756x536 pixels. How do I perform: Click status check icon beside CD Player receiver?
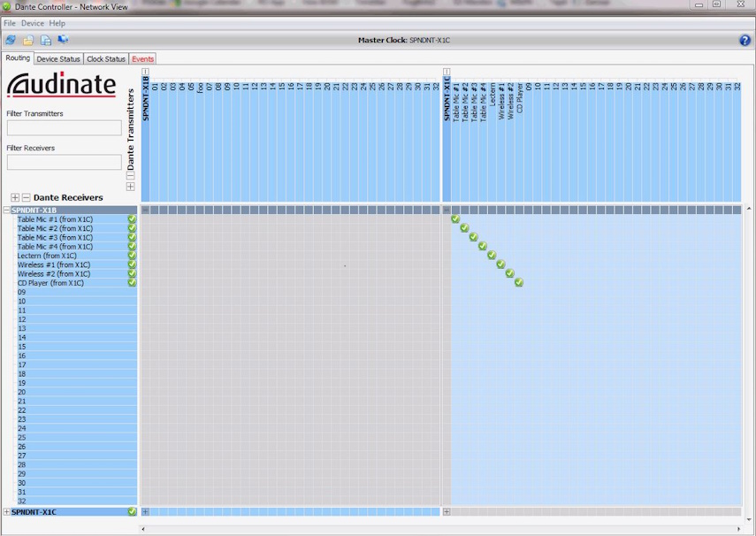tap(132, 283)
